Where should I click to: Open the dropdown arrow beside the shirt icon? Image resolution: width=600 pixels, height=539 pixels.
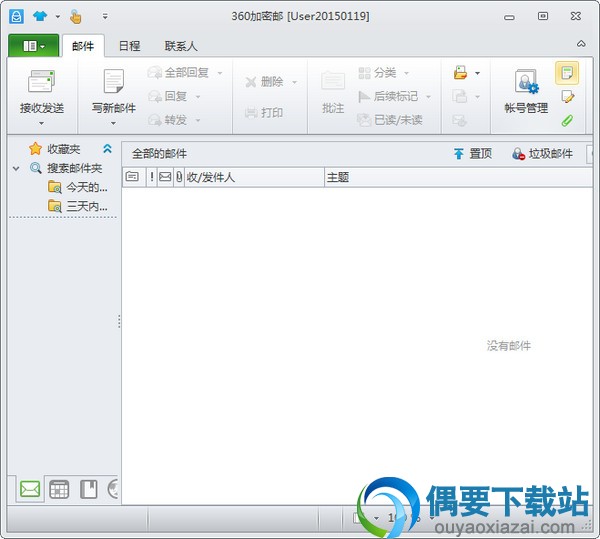coord(57,16)
